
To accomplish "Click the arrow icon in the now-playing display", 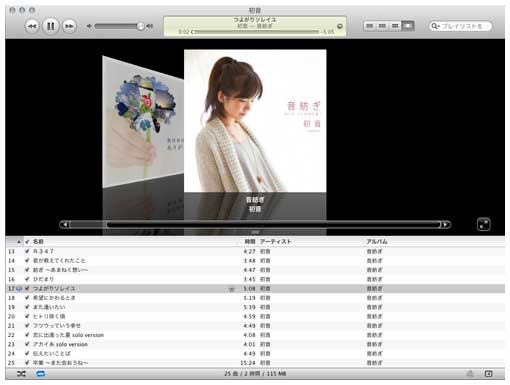I will 340,26.
